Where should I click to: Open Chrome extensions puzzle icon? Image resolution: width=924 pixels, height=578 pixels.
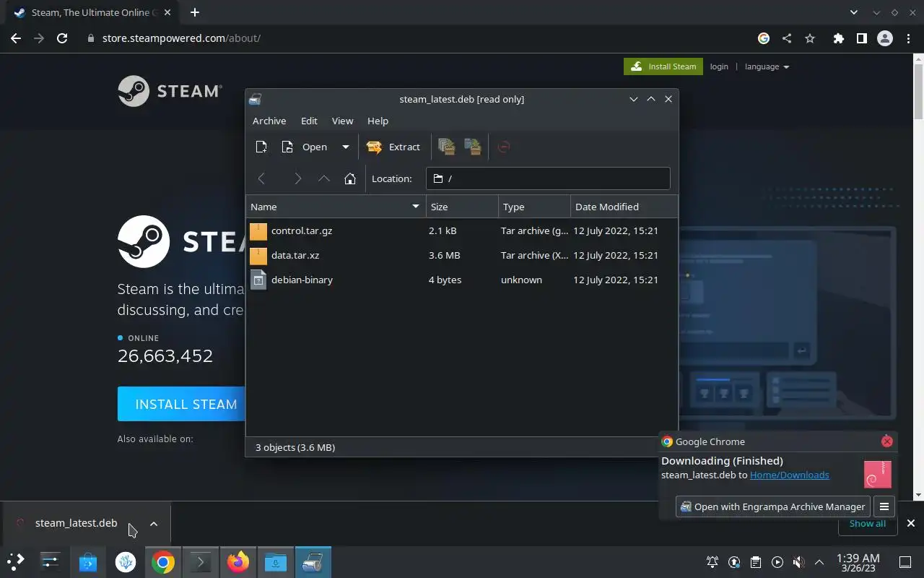click(838, 38)
